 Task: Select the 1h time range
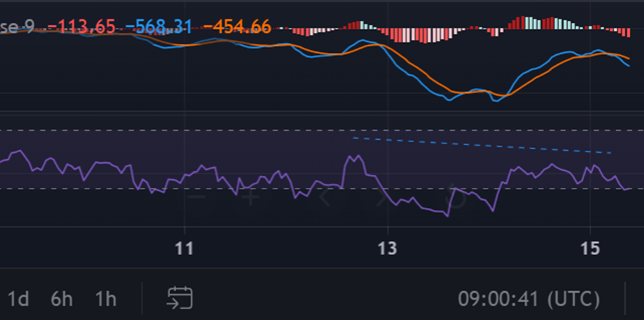pos(105,298)
